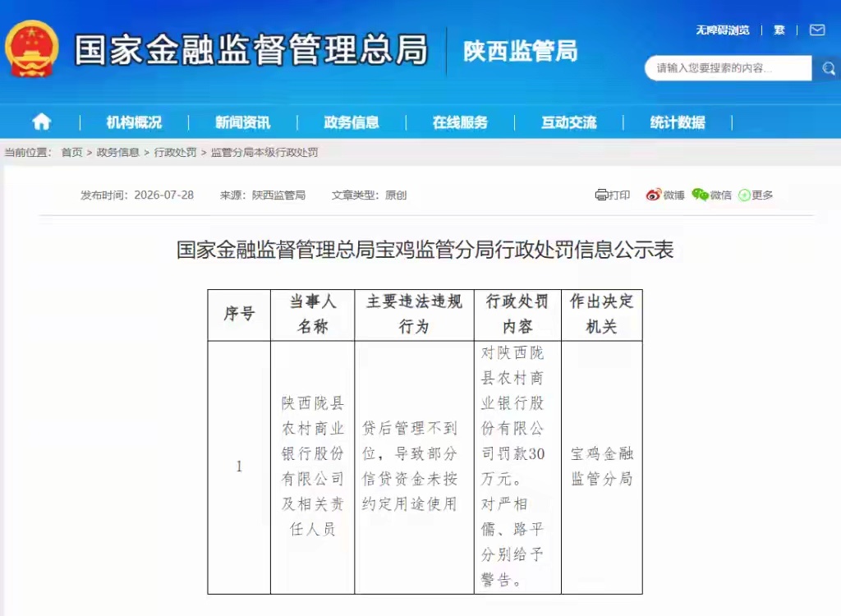
Task: Click the 当前位置 label
Action: click(28, 153)
